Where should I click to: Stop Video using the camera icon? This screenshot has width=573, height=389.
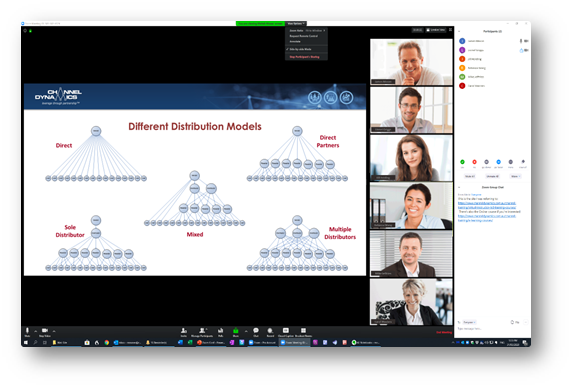(x=45, y=332)
